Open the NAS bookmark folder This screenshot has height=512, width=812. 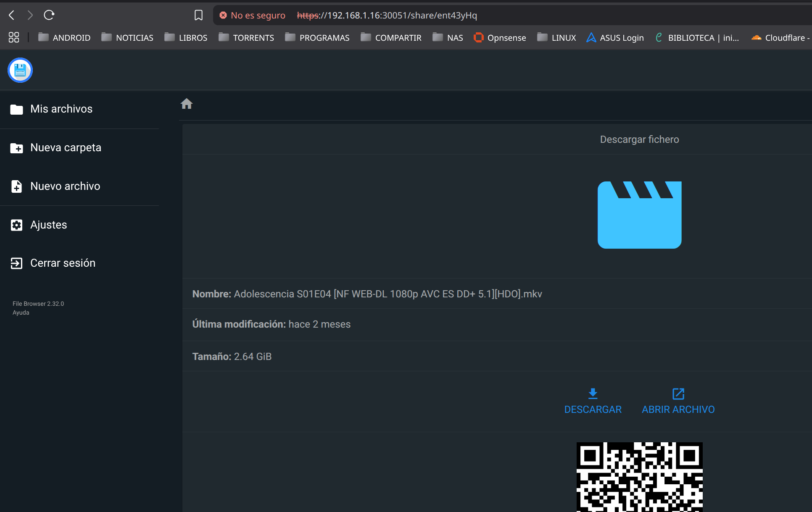point(448,38)
